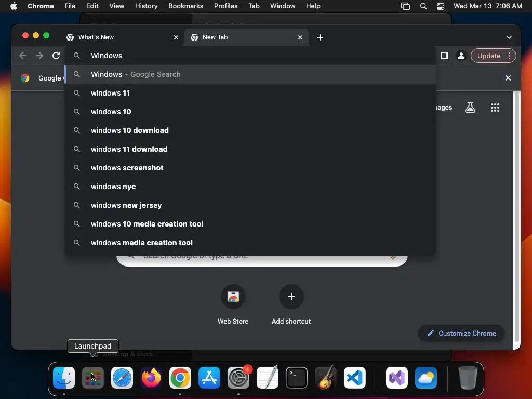Screen dimensions: 532x399
Task: Choose windows 10 media creation tool
Action: pos(250,224)
